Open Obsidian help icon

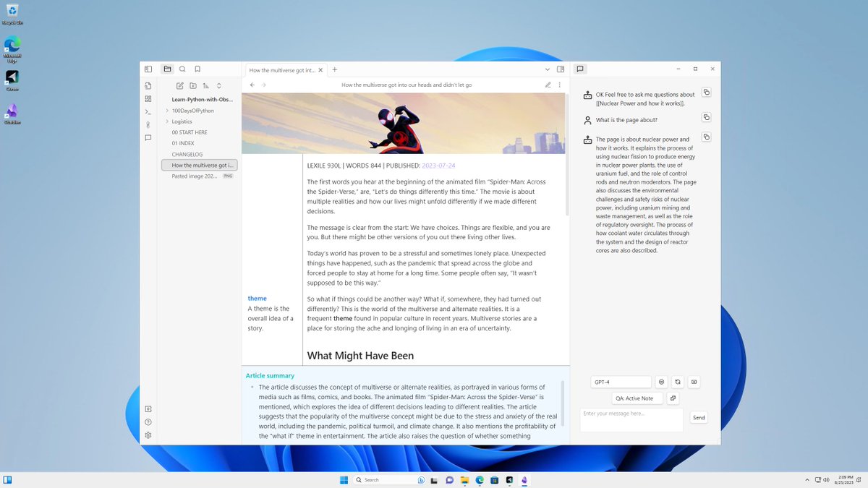coord(148,422)
